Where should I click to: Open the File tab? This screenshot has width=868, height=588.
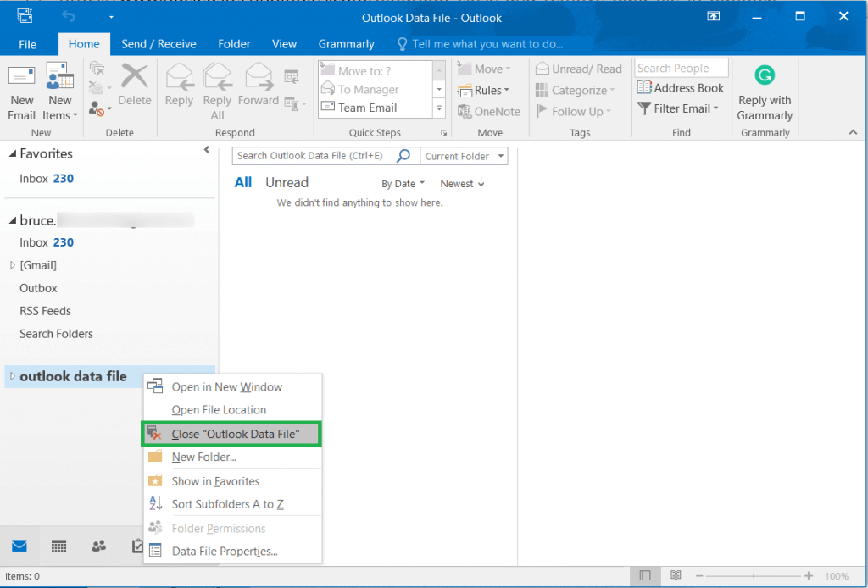click(27, 44)
